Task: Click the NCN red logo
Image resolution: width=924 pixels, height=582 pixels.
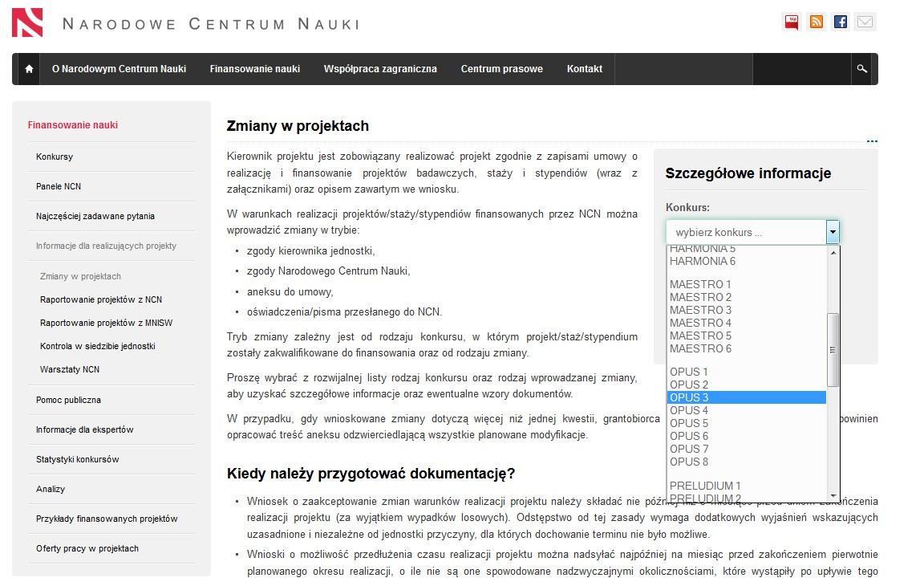Action: click(27, 22)
